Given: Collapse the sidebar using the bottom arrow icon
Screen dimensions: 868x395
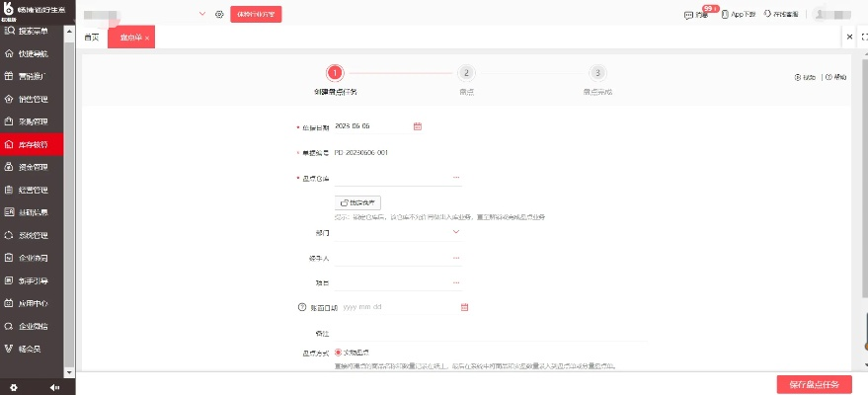Looking at the screenshot, I should point(54,386).
